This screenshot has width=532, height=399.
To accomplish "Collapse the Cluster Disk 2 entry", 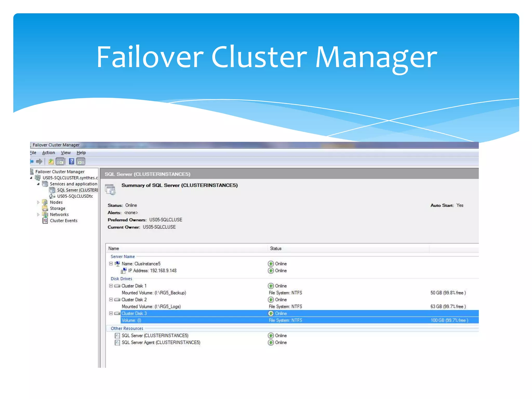I will click(x=111, y=300).
